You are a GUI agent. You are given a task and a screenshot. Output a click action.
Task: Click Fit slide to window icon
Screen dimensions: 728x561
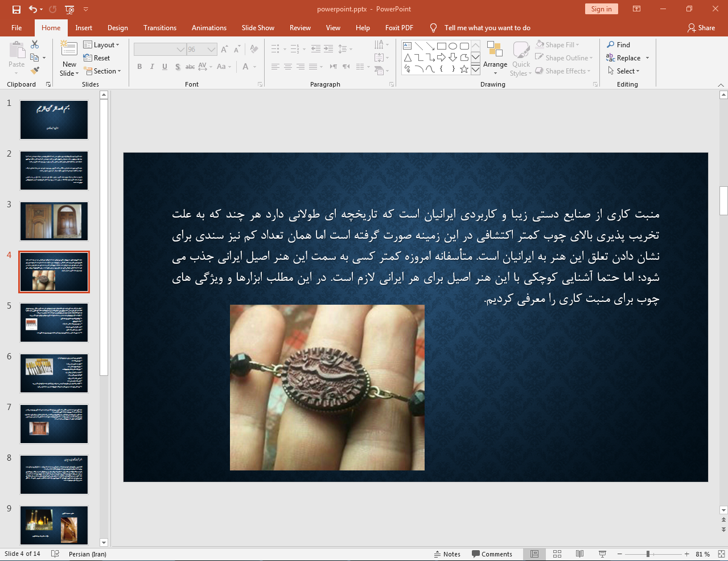click(721, 554)
